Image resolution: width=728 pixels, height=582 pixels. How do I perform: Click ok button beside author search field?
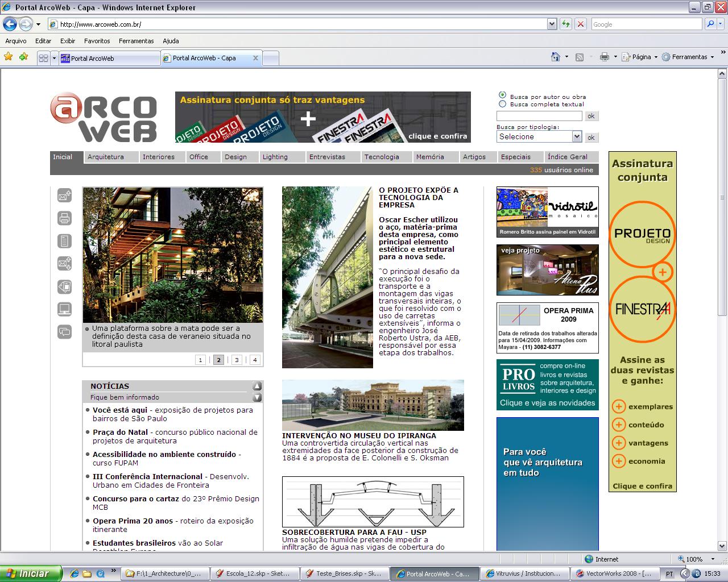[x=591, y=116]
